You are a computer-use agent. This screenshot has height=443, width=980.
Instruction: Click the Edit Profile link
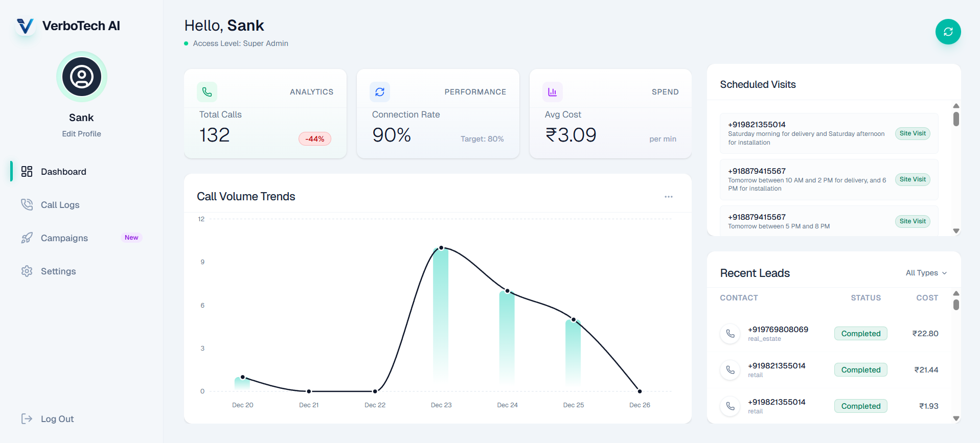pos(81,134)
